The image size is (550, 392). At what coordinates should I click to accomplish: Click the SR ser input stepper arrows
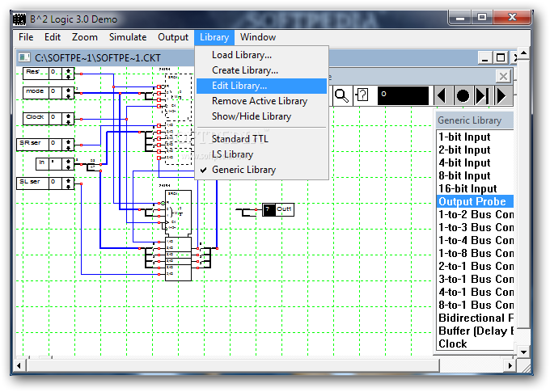[x=68, y=145]
